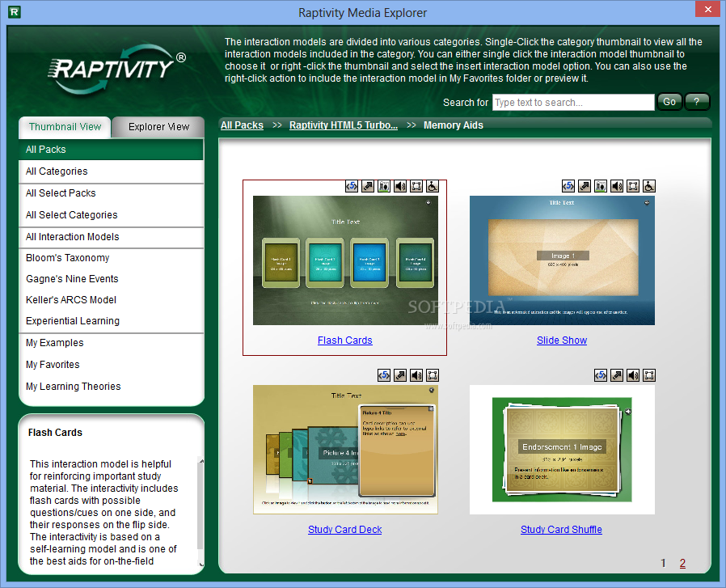The image size is (726, 588).
Task: Click the speaker audio icon above Flash Cards
Action: tap(400, 186)
